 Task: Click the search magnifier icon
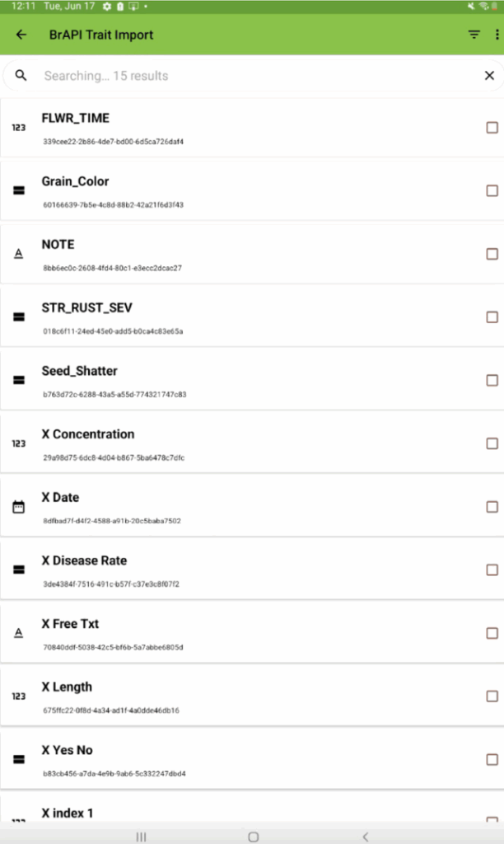click(x=21, y=76)
